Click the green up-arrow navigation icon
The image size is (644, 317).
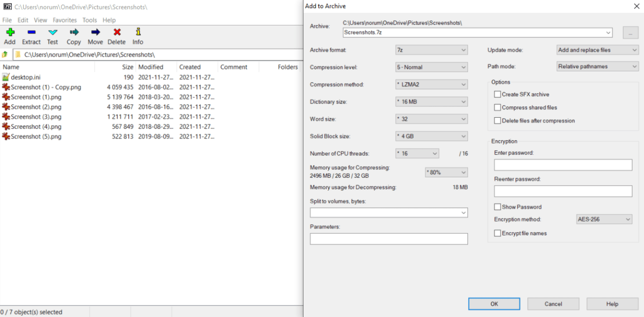[5, 54]
